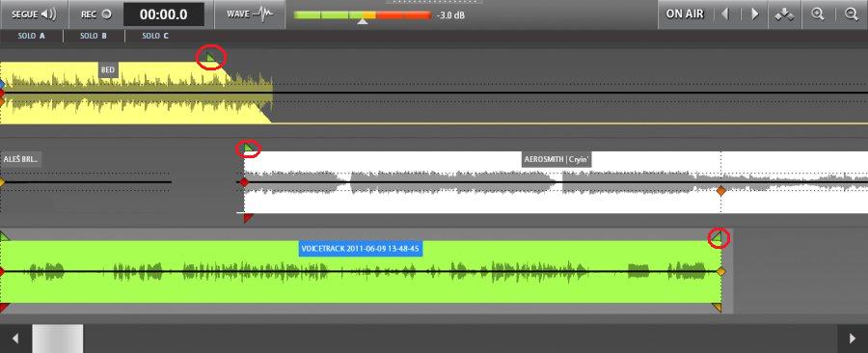868x353 pixels.
Task: Select the BED track label
Action: 108,70
